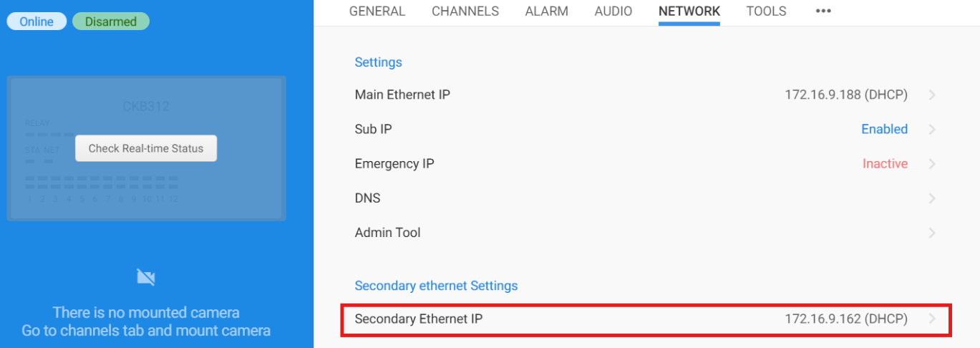The image size is (980, 348).
Task: Click the Disarmed status badge
Action: click(x=111, y=21)
